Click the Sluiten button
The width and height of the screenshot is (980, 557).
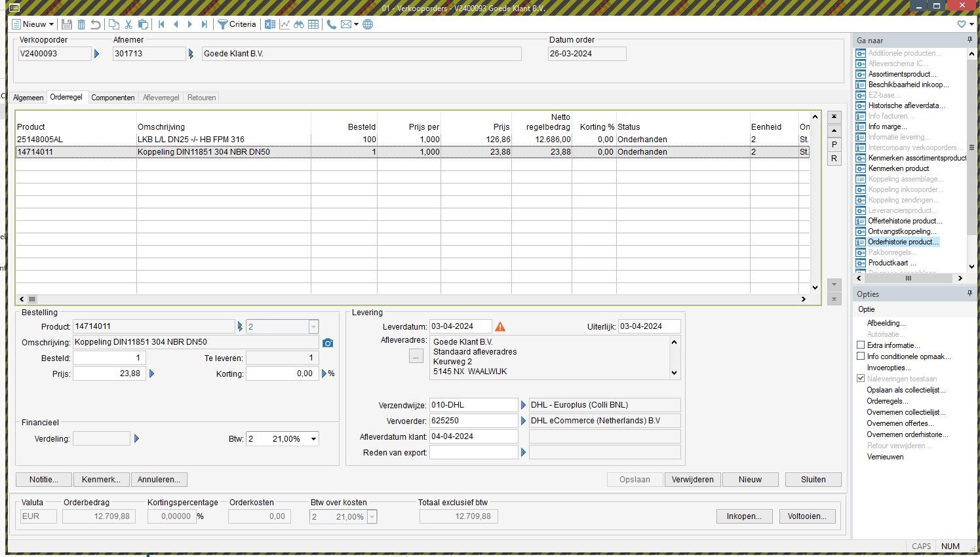click(813, 480)
